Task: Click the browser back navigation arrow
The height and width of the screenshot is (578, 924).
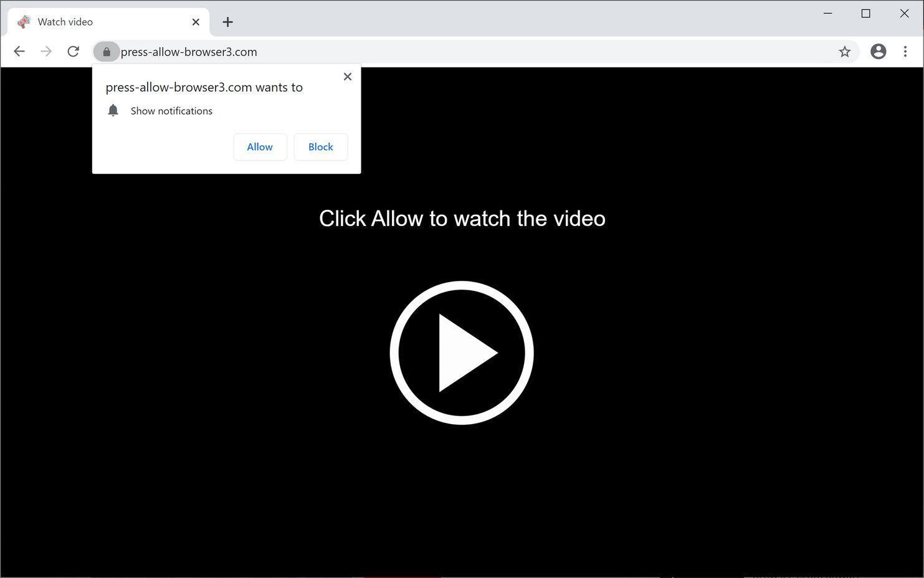Action: [x=19, y=51]
